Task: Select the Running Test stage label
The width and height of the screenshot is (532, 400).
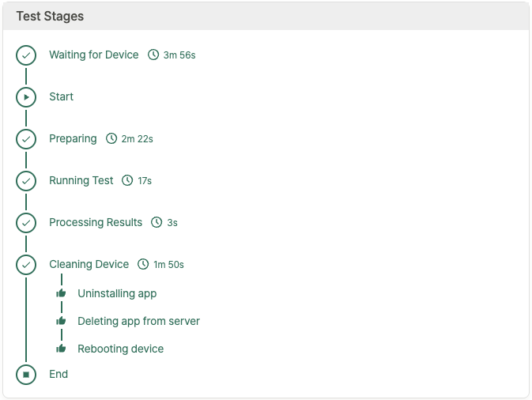Action: [81, 181]
